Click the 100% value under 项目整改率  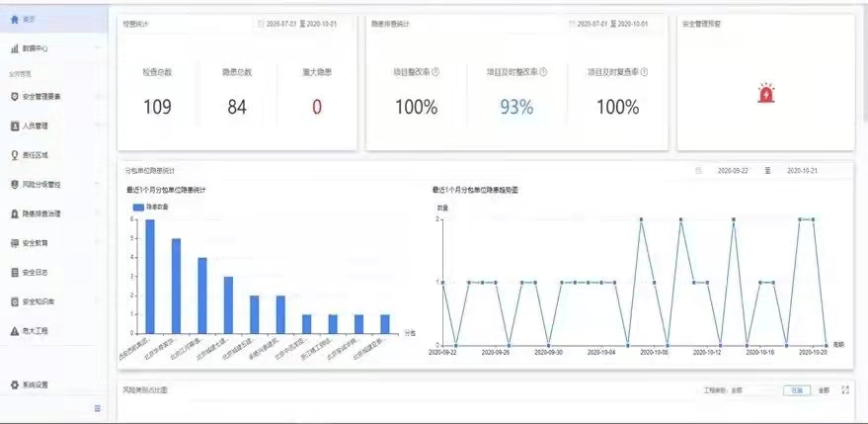click(x=417, y=107)
